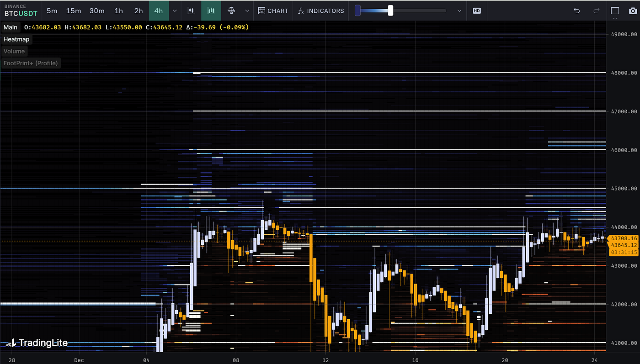Click the 47000.00 price axis label
This screenshot has height=364, width=640.
coord(624,111)
